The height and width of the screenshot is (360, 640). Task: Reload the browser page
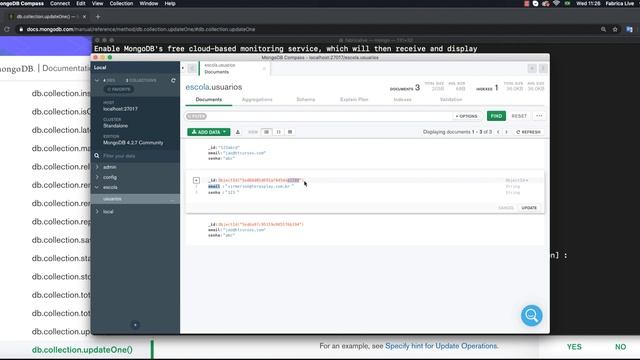coord(7,29)
